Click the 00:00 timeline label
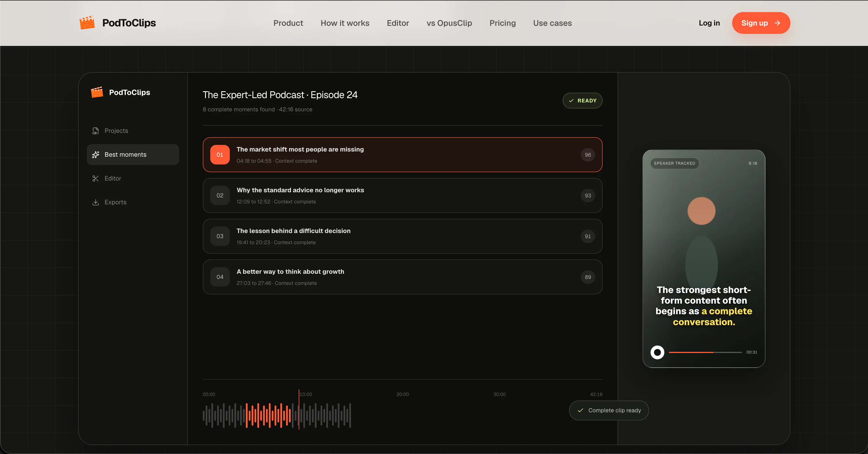Viewport: 868px width, 454px height. [x=209, y=394]
